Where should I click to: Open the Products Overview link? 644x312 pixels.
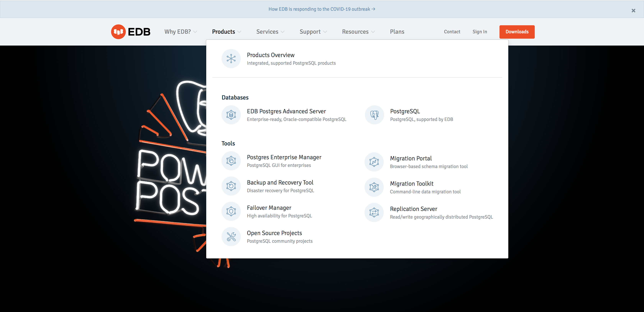[271, 55]
